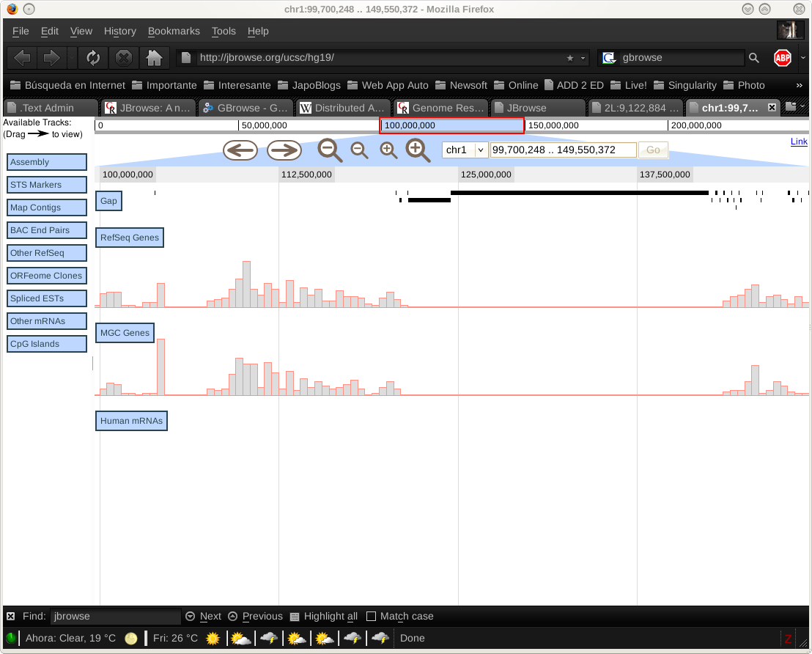The width and height of the screenshot is (812, 654).
Task: Click the small zoom in magnifier
Action: point(388,150)
